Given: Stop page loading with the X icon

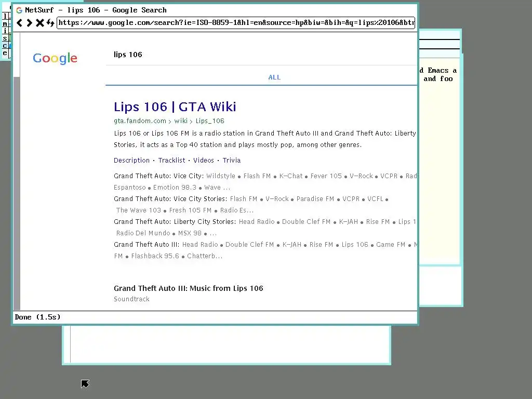Looking at the screenshot, I should pyautogui.click(x=40, y=23).
